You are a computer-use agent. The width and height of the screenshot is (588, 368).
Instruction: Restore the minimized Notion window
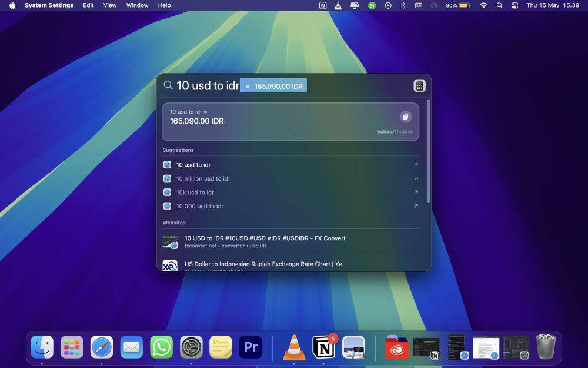tap(426, 347)
